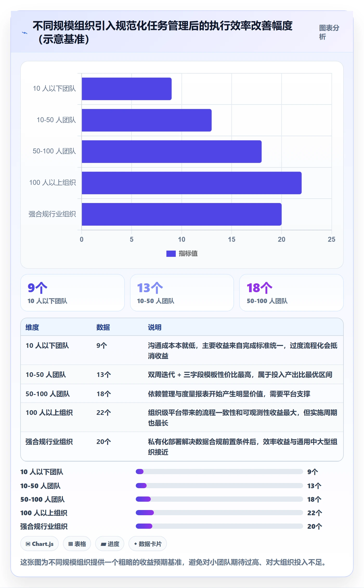Click the description starting 双周迭代
This screenshot has width=364, height=588.
click(x=240, y=375)
